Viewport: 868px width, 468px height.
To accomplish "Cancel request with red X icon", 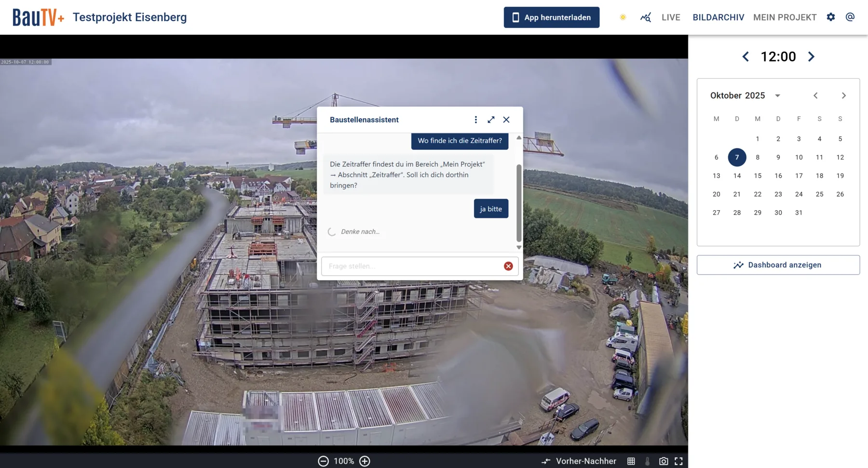I will (x=508, y=266).
